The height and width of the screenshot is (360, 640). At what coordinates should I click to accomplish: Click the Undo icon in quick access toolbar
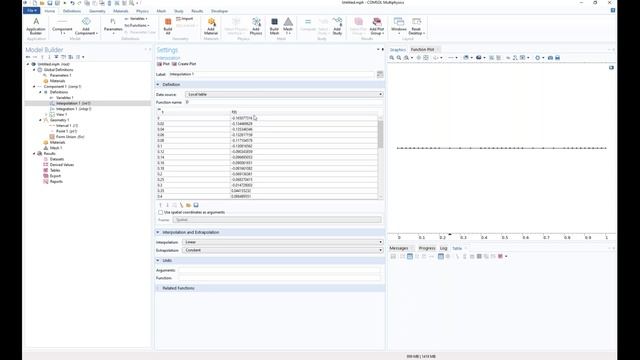(x=72, y=3)
